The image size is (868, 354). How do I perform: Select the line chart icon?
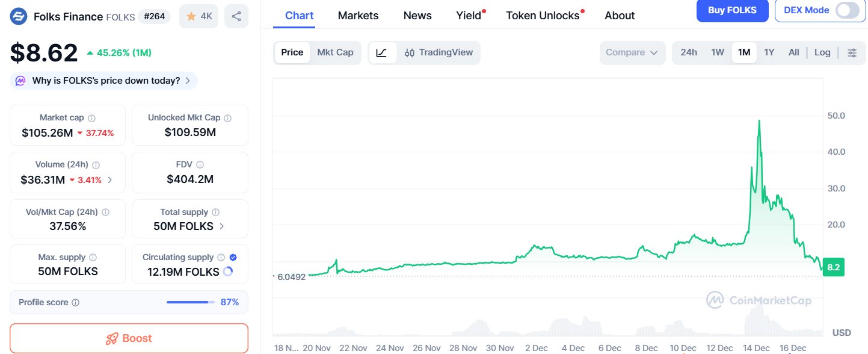click(382, 52)
